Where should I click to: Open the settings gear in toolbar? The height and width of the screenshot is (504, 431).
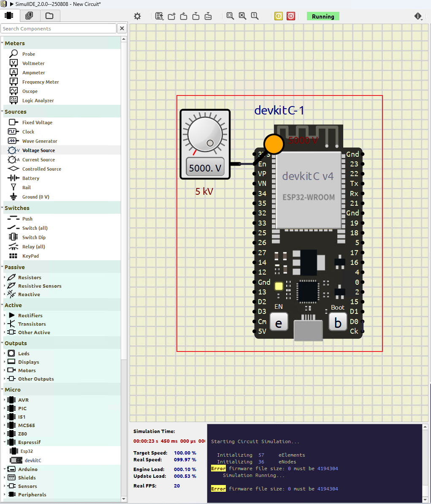pos(137,16)
